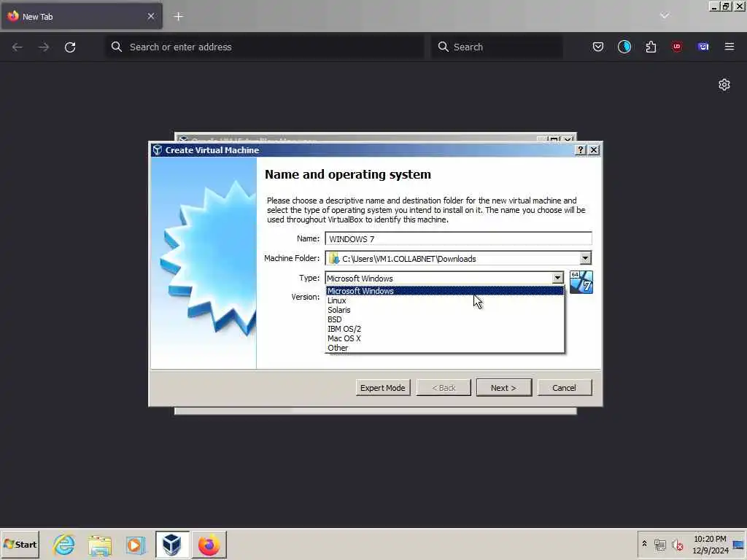
Task: Open Windows Explorer from the taskbar
Action: [x=99, y=545]
